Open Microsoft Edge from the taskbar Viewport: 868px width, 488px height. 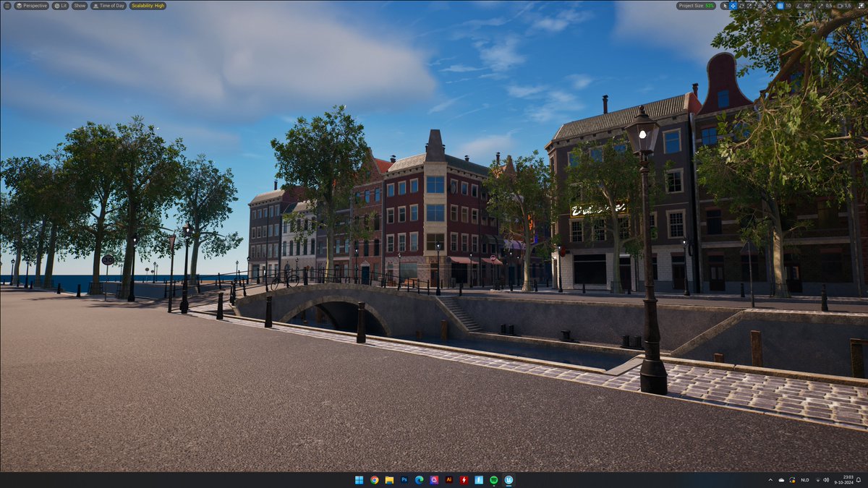click(419, 480)
